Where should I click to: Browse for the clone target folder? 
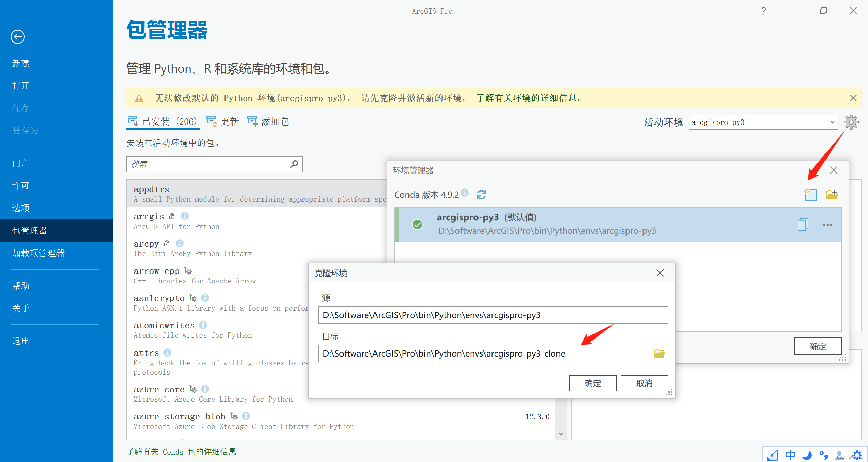click(x=659, y=353)
